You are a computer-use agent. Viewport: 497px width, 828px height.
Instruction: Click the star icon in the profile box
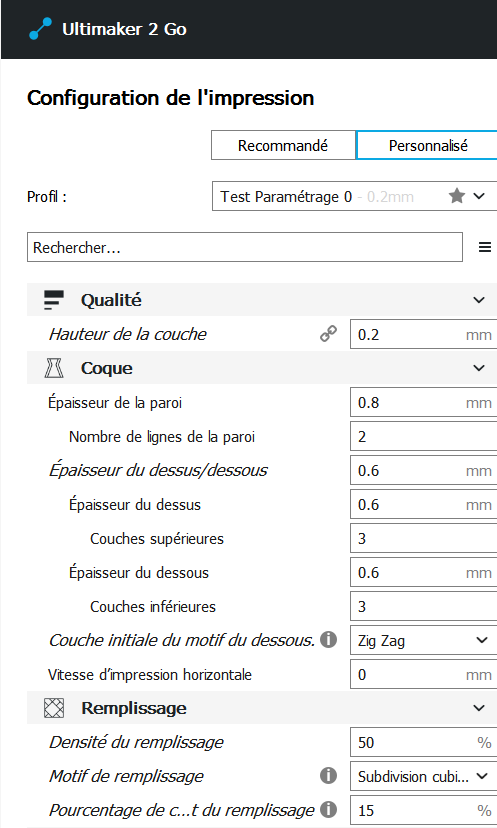(x=456, y=196)
